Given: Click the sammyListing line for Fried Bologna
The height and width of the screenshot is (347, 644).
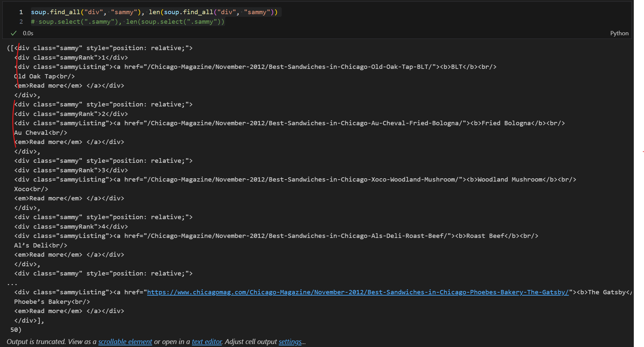Looking at the screenshot, I should coord(290,123).
